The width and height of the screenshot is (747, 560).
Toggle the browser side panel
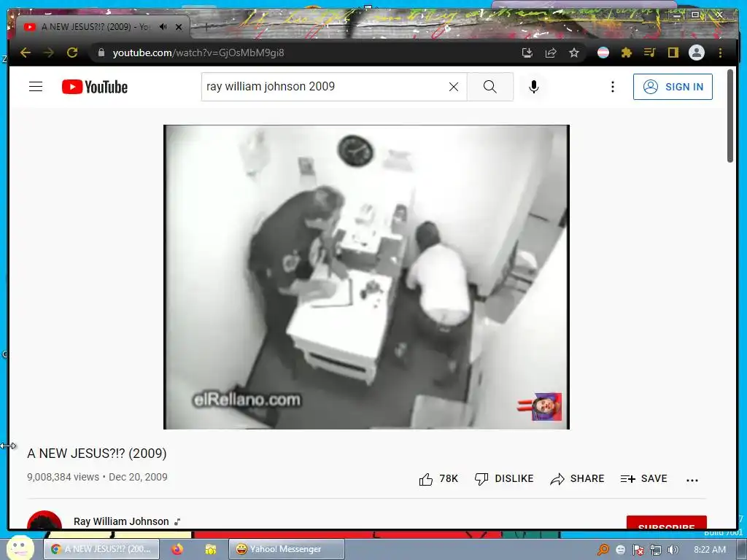point(673,52)
